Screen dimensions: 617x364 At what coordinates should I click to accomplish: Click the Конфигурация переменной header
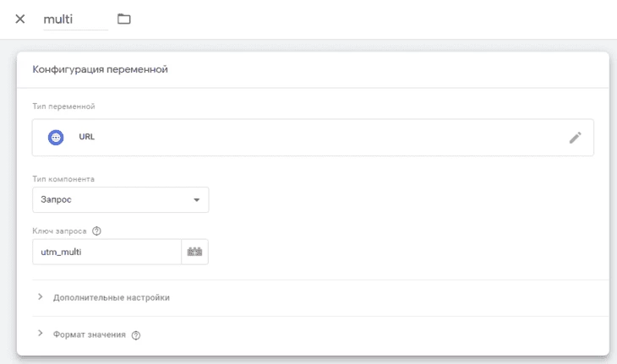100,69
